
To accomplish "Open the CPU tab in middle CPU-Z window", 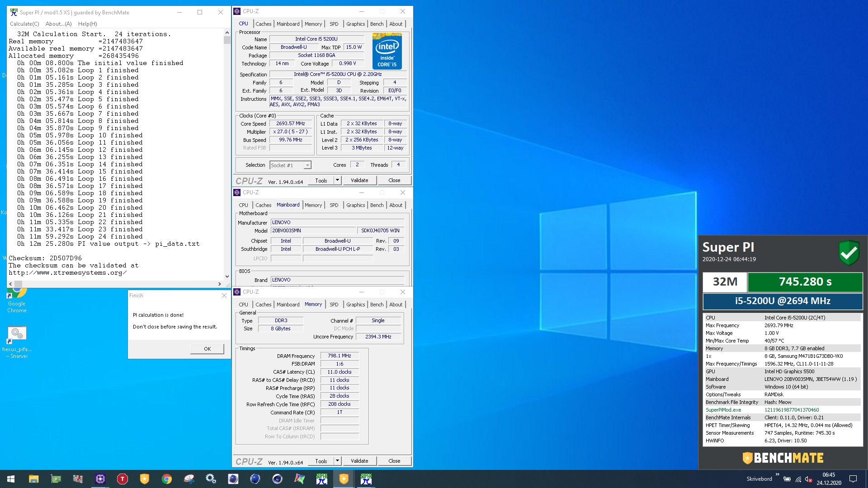I will click(243, 205).
